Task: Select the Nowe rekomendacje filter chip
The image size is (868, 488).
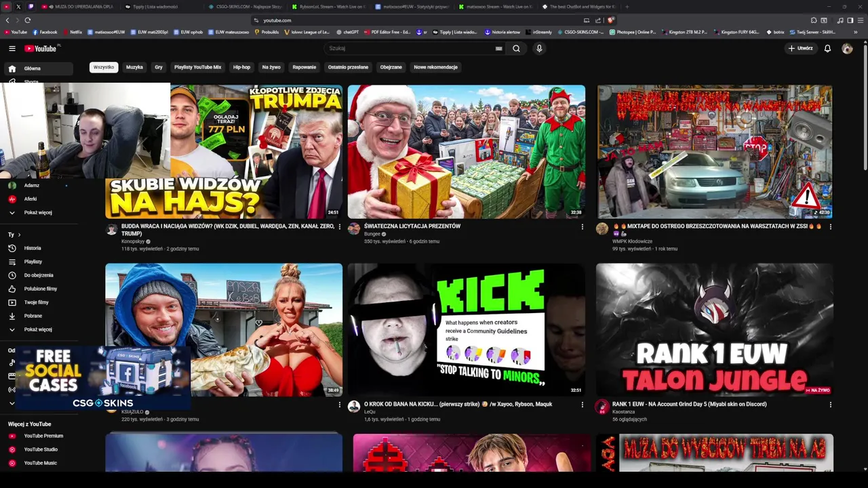Action: (x=436, y=67)
